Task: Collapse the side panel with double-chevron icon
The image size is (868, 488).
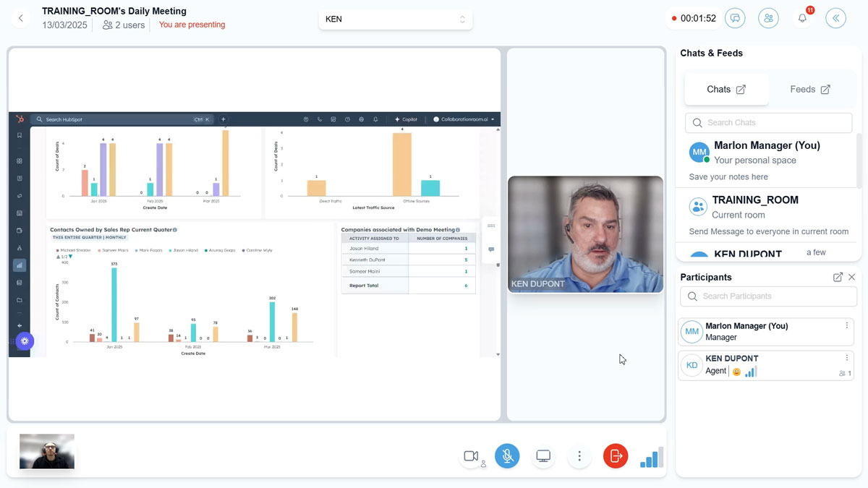Action: [x=835, y=19]
